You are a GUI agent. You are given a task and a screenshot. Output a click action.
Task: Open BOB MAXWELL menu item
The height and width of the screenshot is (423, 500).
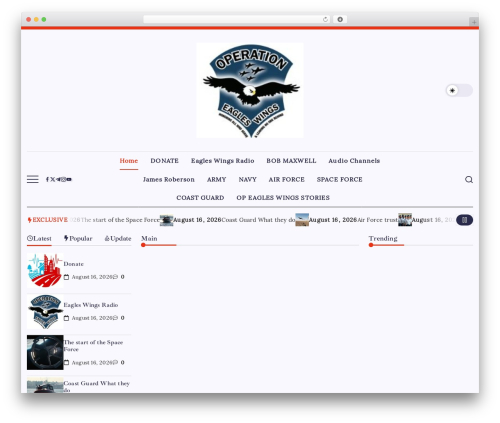point(291,161)
